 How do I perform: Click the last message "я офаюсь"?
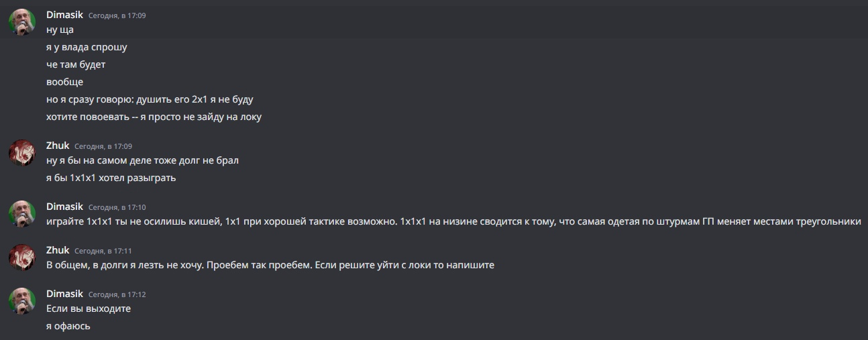pos(68,326)
